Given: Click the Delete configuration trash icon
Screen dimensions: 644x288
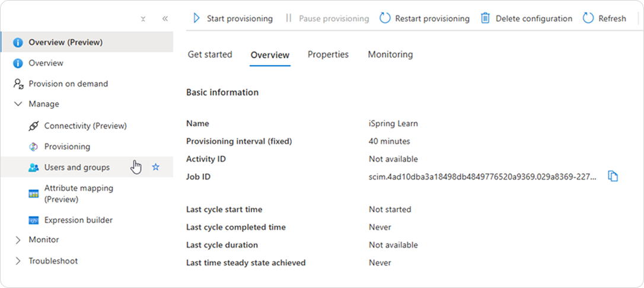Looking at the screenshot, I should pos(486,18).
